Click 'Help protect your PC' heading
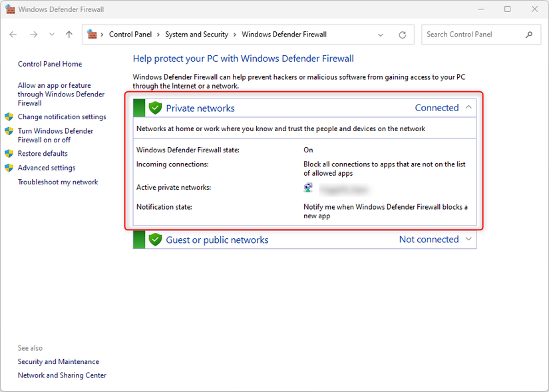Viewport: 549px width, 392px height. click(244, 59)
